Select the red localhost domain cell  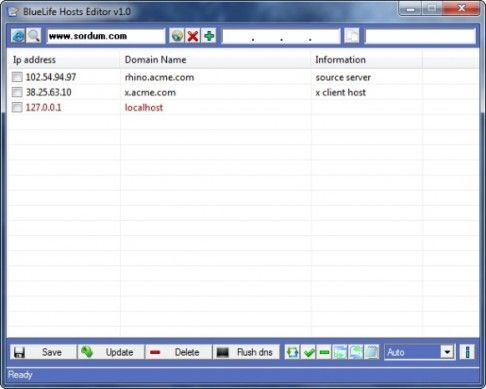144,108
